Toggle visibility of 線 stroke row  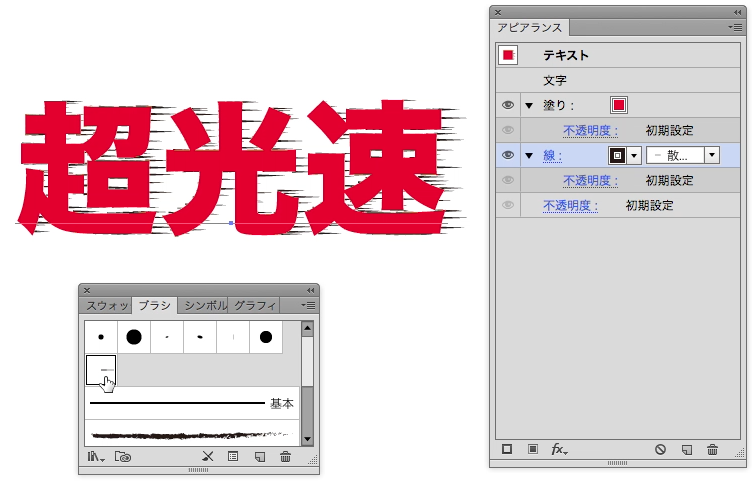[508, 155]
